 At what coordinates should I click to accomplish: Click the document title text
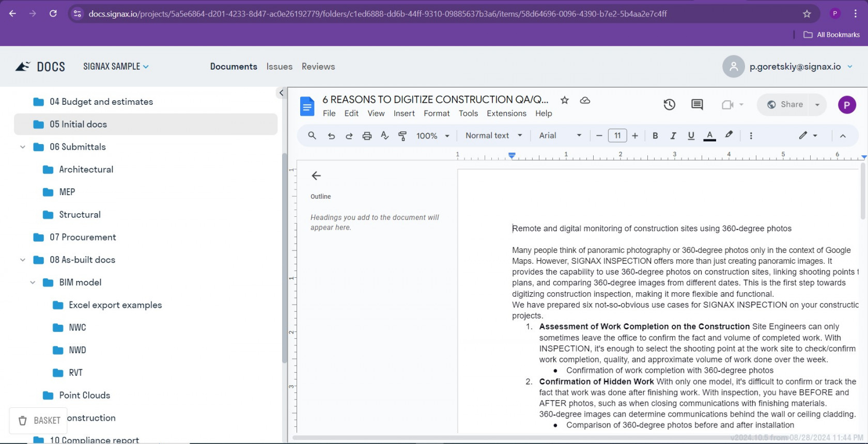tap(436, 100)
